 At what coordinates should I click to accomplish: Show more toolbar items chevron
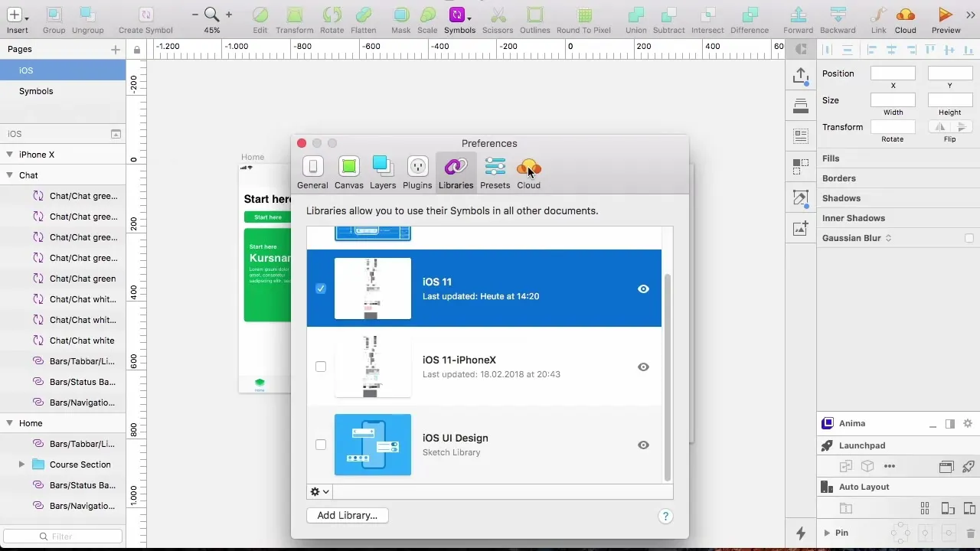coord(971,15)
